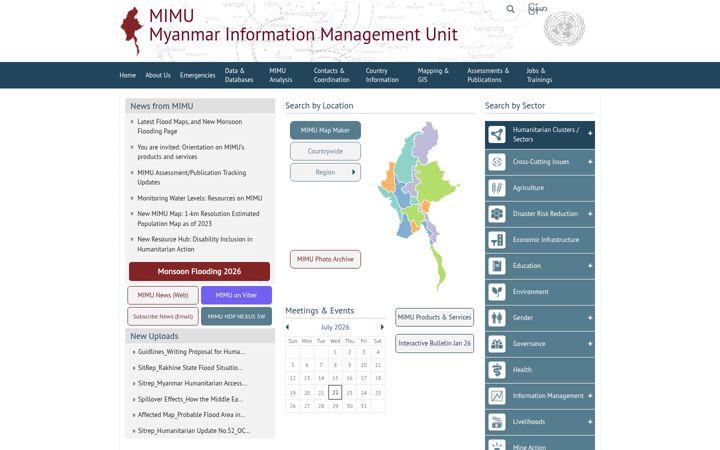
Task: Select the Humanitarian Clusters sector icon
Action: pos(497,135)
